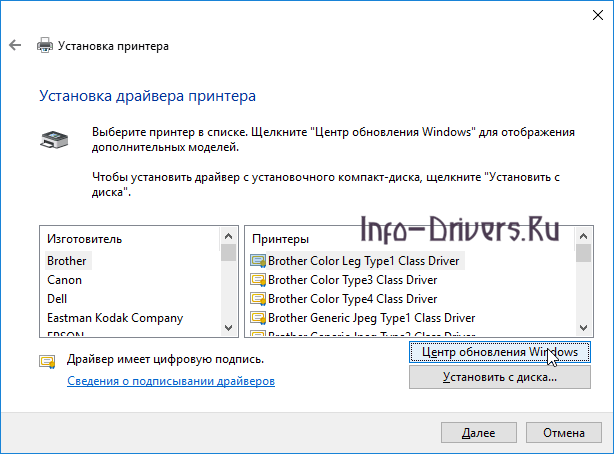This screenshot has width=614, height=454.
Task: Click printers list scroll up arrow
Action: pos(583,236)
